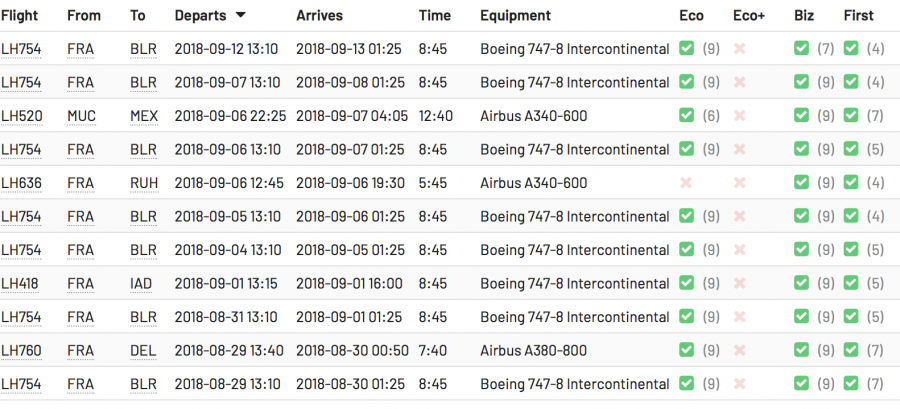900x409 pixels.
Task: Click the Eco+ X icon for LH760
Action: 740,350
